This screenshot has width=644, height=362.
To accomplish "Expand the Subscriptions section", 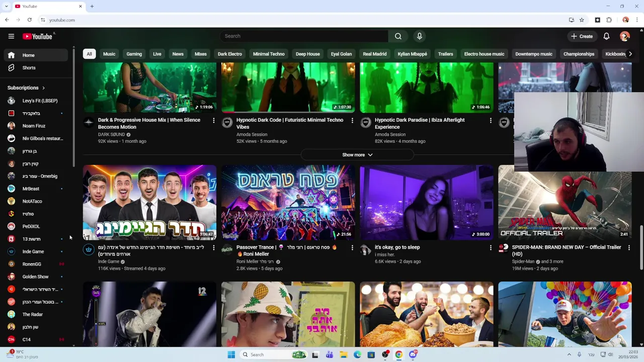I will pyautogui.click(x=26, y=88).
